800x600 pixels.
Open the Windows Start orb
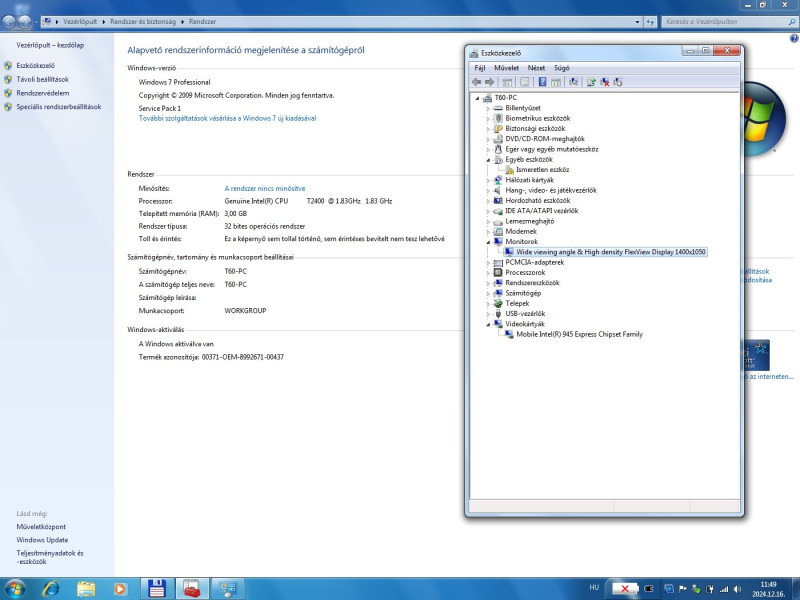(15, 589)
